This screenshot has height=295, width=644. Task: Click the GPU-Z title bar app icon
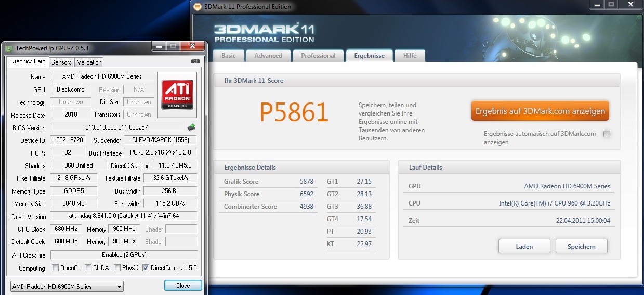click(x=9, y=48)
